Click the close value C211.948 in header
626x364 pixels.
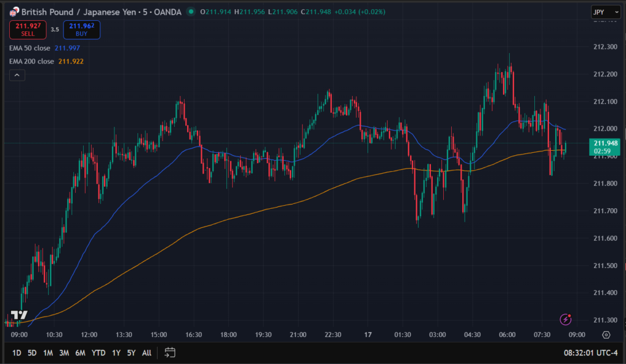316,12
